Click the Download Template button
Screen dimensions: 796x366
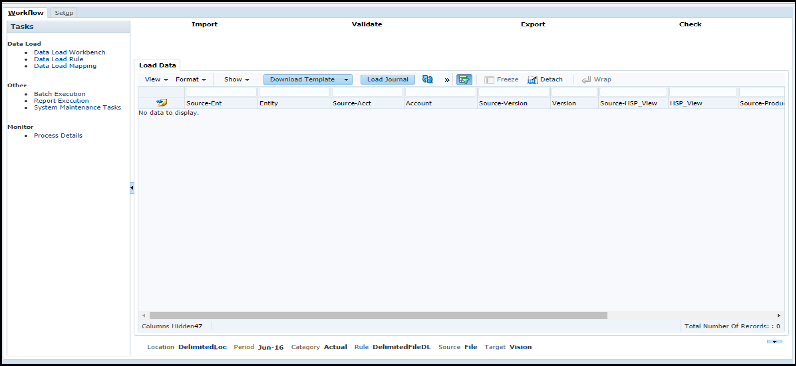coord(302,80)
